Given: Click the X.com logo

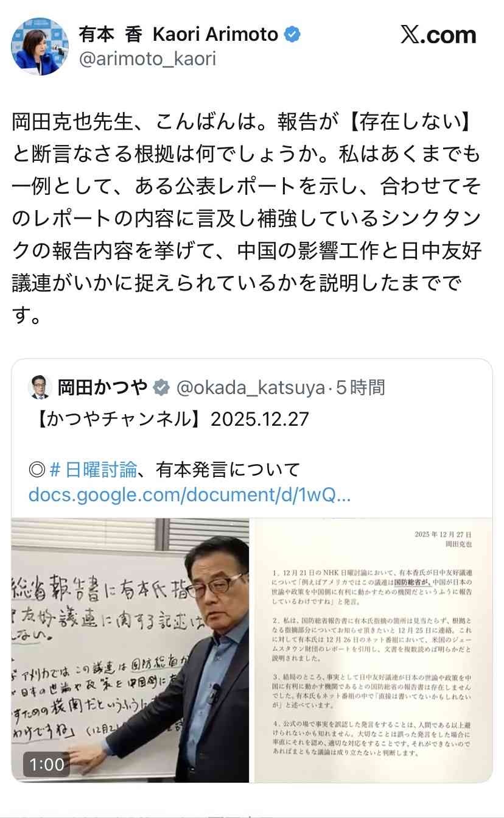Looking at the screenshot, I should point(438,35).
